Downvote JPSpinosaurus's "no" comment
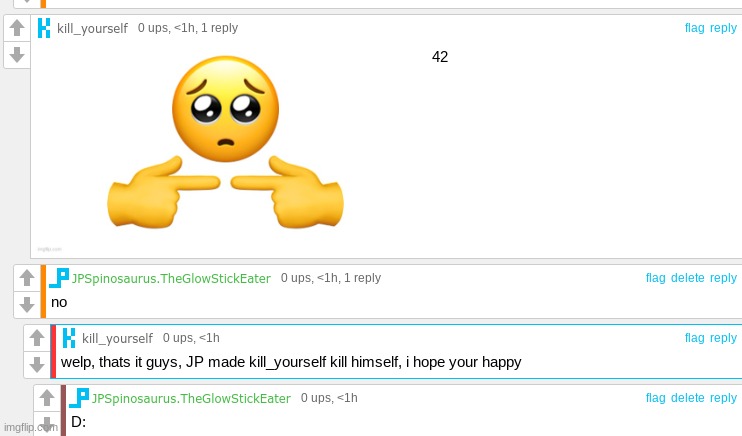The width and height of the screenshot is (742, 436). pos(27,304)
